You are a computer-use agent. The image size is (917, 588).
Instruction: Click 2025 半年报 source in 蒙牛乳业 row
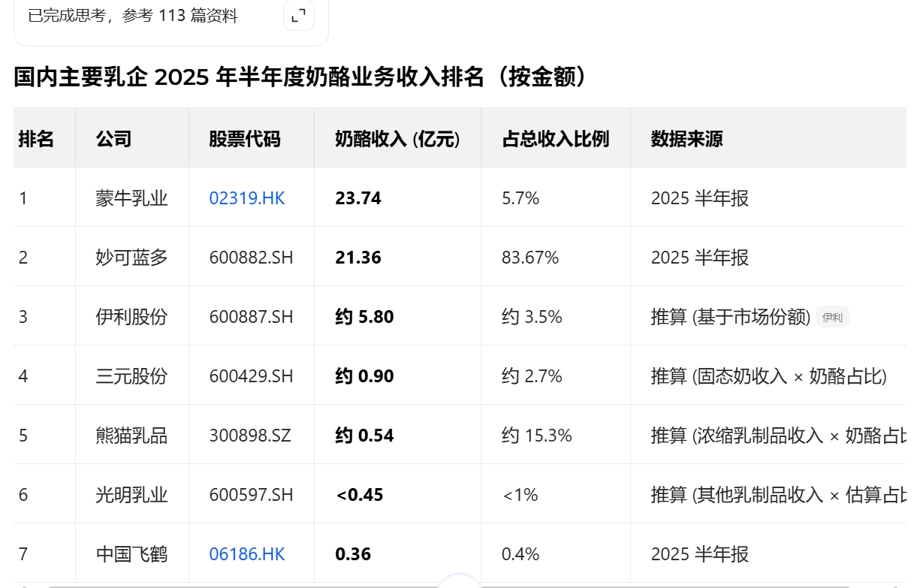(700, 198)
